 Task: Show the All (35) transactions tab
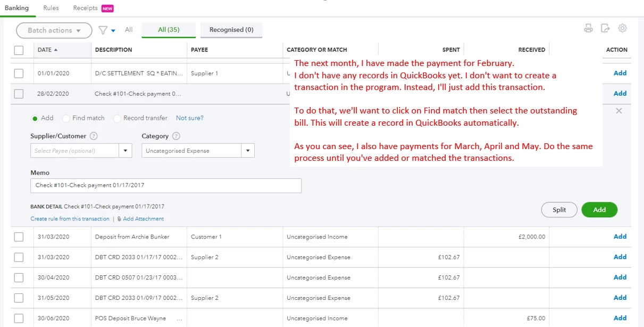pyautogui.click(x=169, y=30)
